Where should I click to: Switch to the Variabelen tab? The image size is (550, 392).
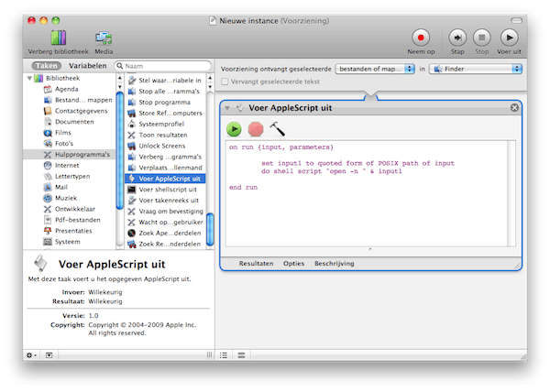88,66
